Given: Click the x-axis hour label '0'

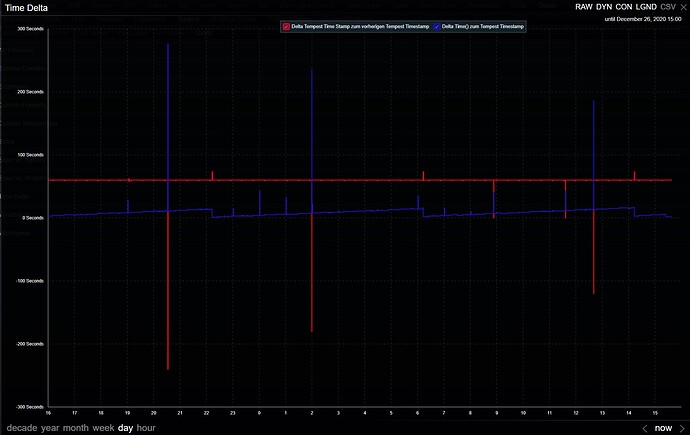Looking at the screenshot, I should pos(259,413).
